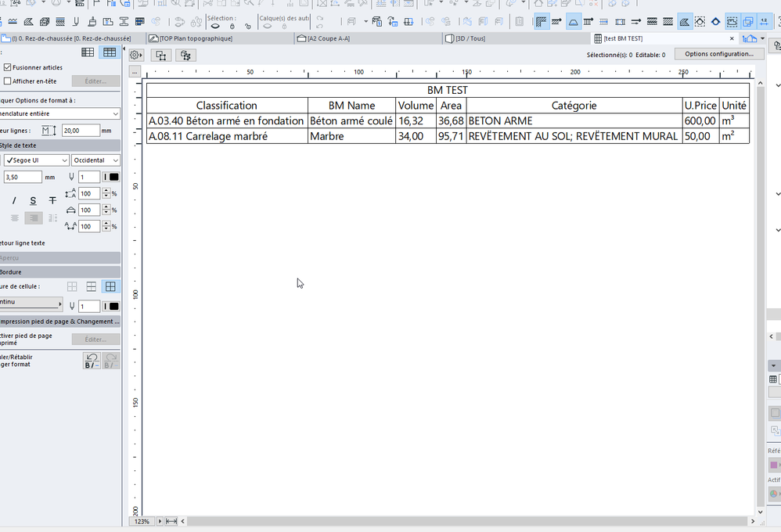
Task: Toggle the trapezoid display option icon
Action: click(x=574, y=21)
